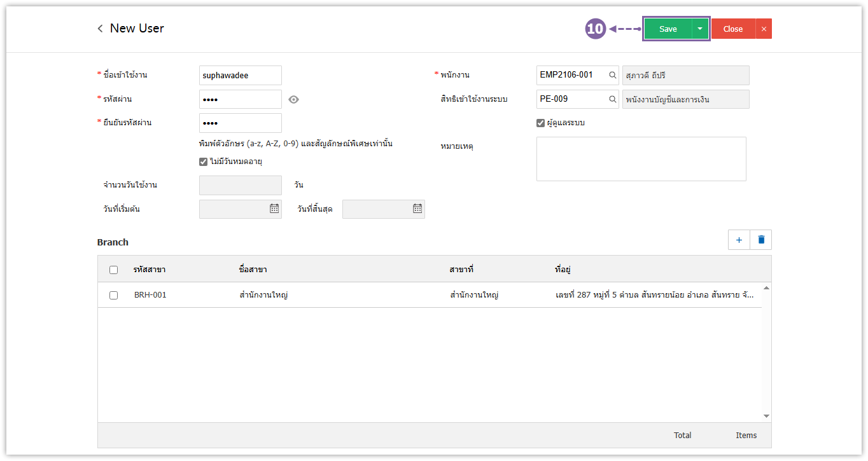Screen dimensions: 868x461
Task: Click the X icon next to Close
Action: tap(764, 29)
